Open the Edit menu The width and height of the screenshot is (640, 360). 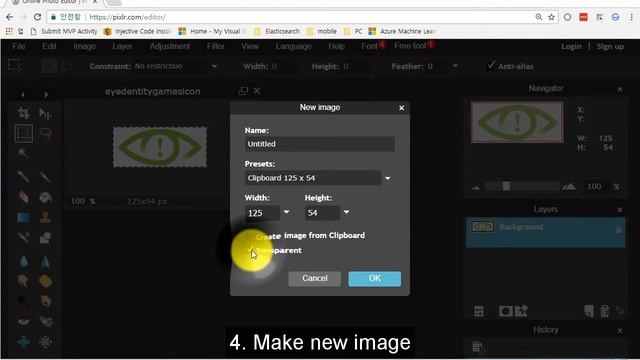click(49, 46)
